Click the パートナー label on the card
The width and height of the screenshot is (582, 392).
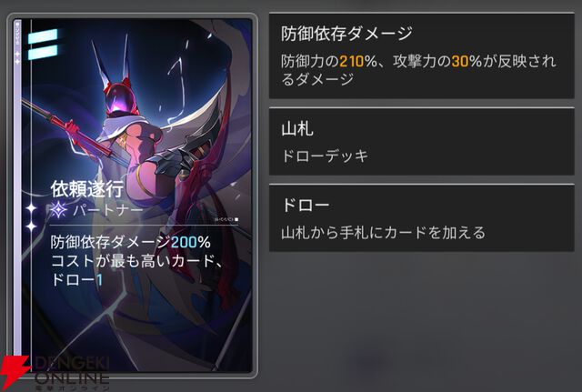tap(107, 210)
